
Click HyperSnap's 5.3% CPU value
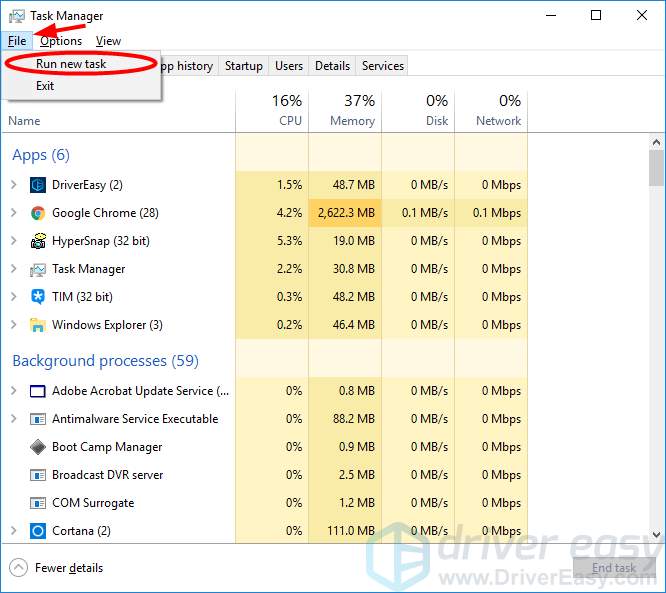coord(290,241)
